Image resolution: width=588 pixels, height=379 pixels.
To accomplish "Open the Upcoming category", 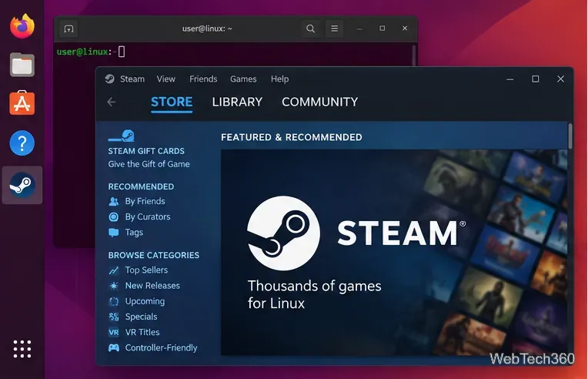I will 145,301.
